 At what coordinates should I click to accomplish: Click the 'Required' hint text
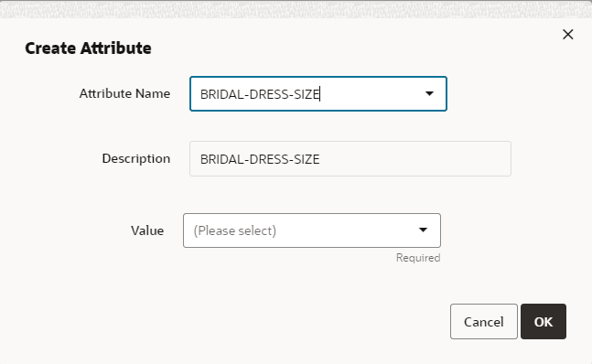(418, 258)
